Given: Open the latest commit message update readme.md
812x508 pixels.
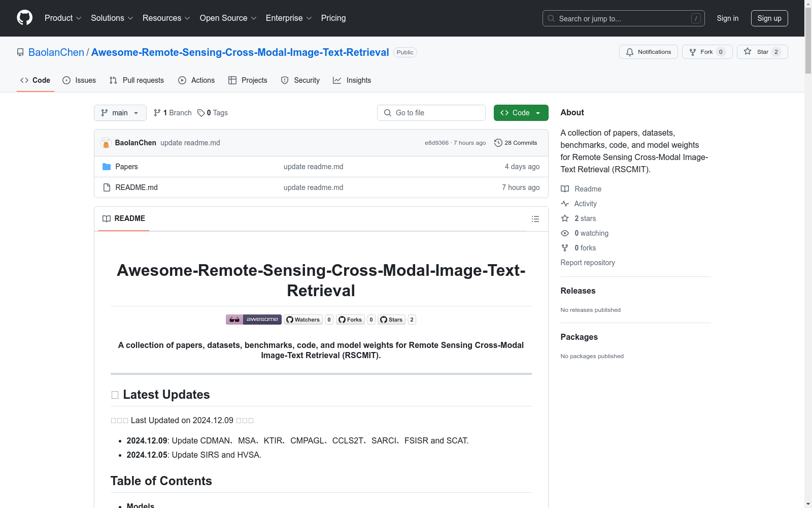Looking at the screenshot, I should tap(190, 143).
